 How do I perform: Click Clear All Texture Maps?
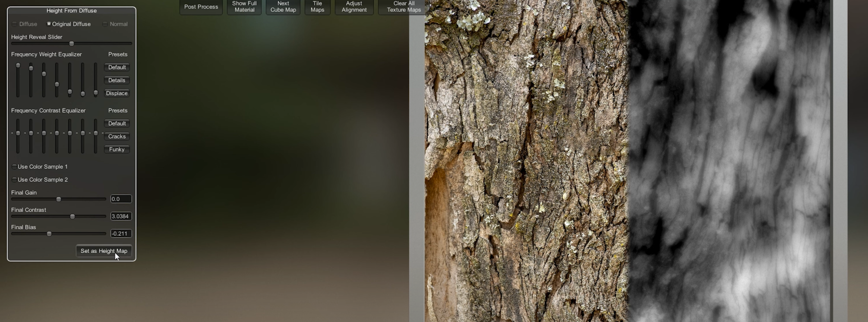coord(404,7)
